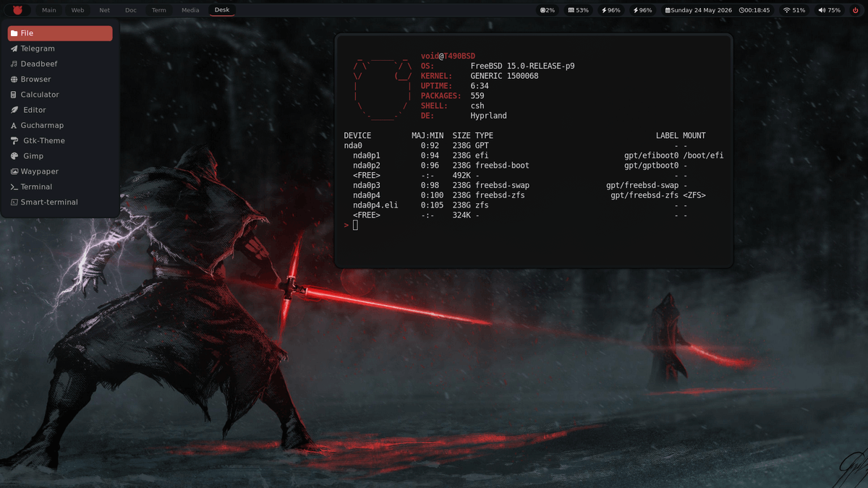Click the palette icon beside Gimp
The image size is (868, 488).
pyautogui.click(x=14, y=156)
